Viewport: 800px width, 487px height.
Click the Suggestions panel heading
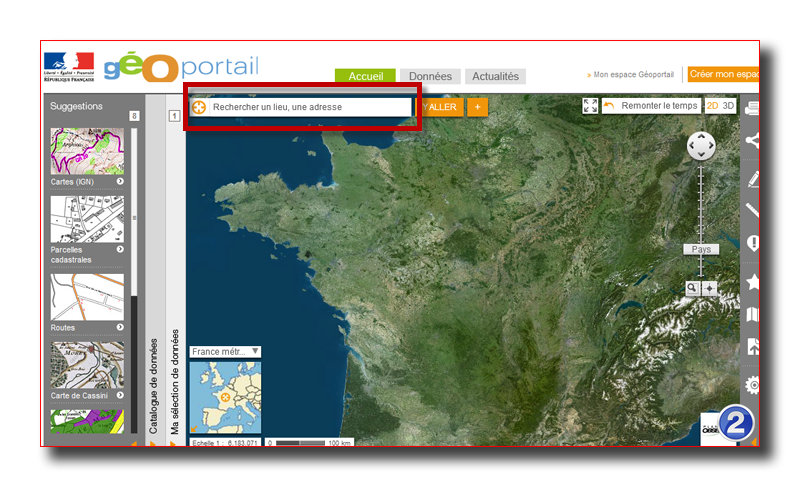77,106
